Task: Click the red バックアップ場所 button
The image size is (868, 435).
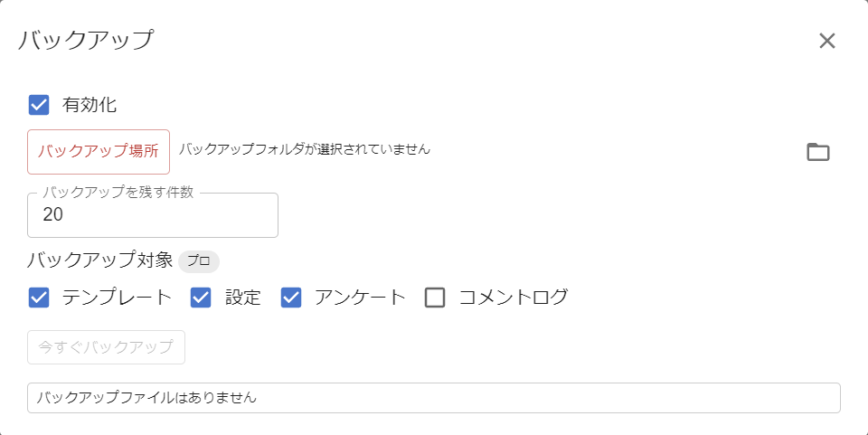Action: click(x=99, y=152)
